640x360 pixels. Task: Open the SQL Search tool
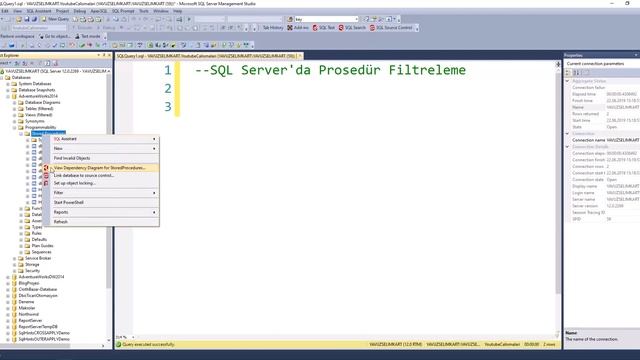click(x=352, y=28)
